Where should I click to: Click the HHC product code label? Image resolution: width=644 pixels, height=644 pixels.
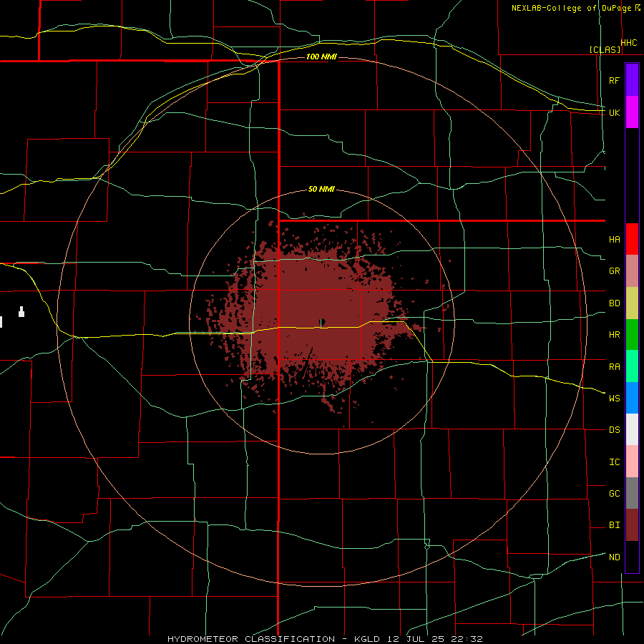tap(629, 43)
